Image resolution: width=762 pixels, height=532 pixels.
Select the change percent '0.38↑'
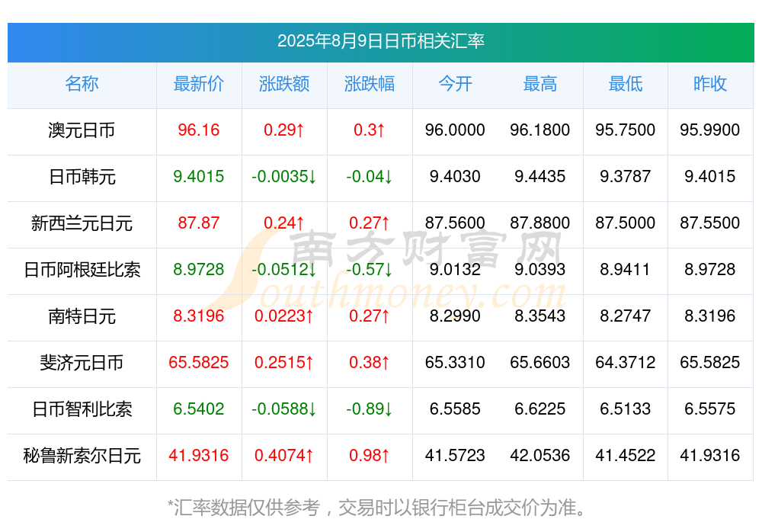(x=370, y=362)
